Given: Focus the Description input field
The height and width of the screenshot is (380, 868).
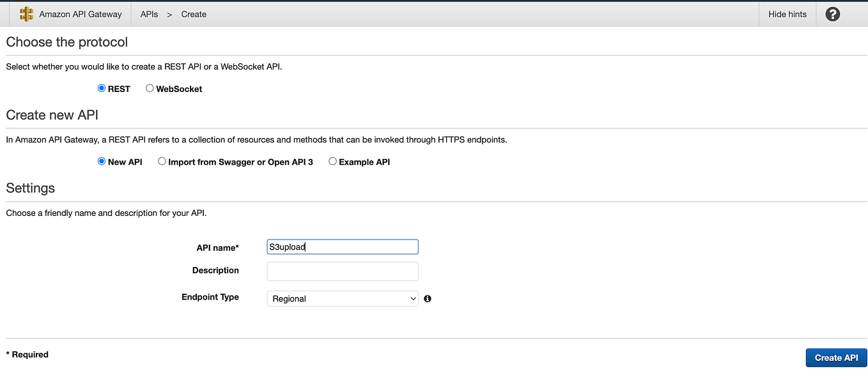Looking at the screenshot, I should click(x=342, y=271).
